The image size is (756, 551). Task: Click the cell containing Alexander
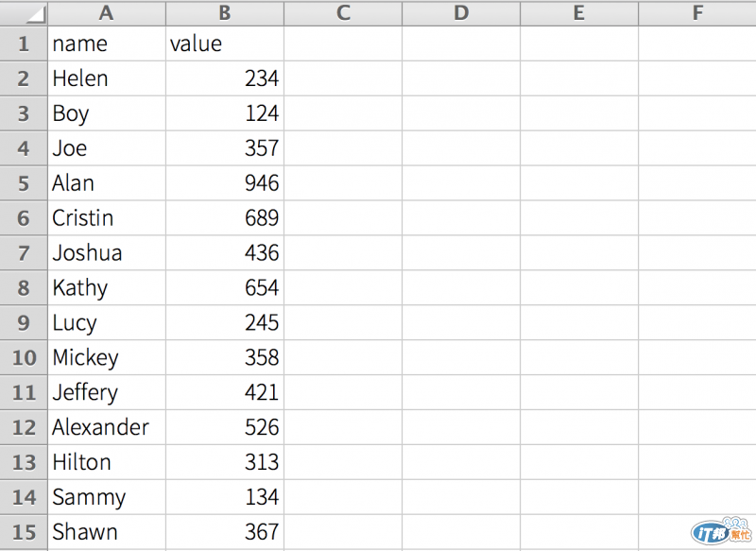(107, 427)
